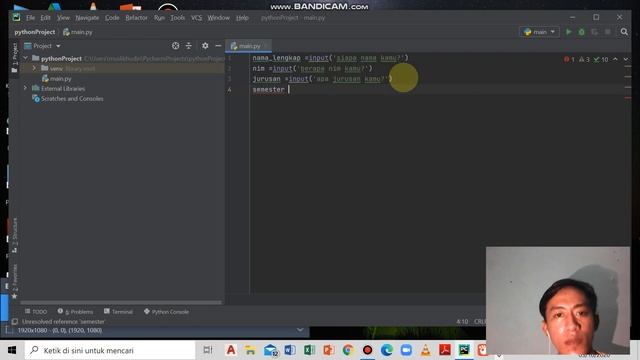
Task: Click the typo count indicator
Action: (x=601, y=60)
